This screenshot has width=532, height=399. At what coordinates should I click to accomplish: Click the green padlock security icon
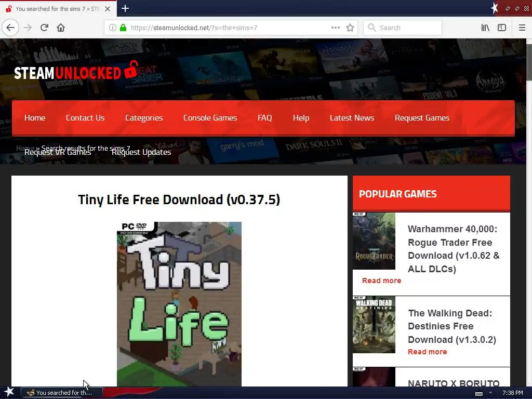click(x=123, y=28)
